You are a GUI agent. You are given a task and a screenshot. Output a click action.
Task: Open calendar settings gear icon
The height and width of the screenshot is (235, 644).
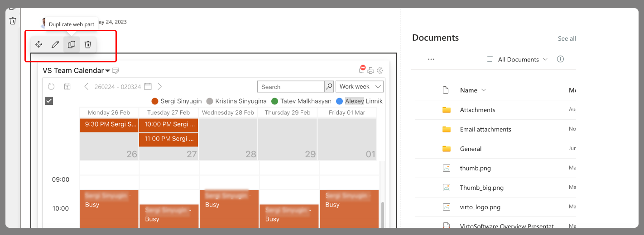coord(380,70)
